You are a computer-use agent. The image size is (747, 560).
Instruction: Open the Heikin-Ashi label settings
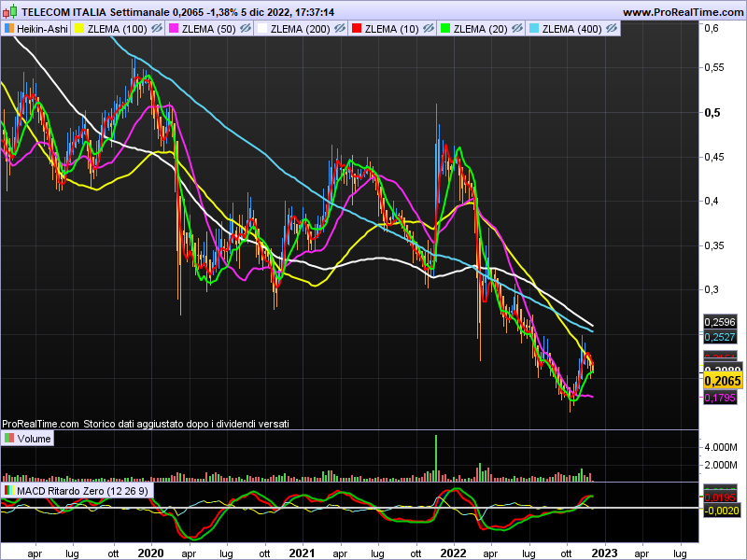[x=40, y=29]
